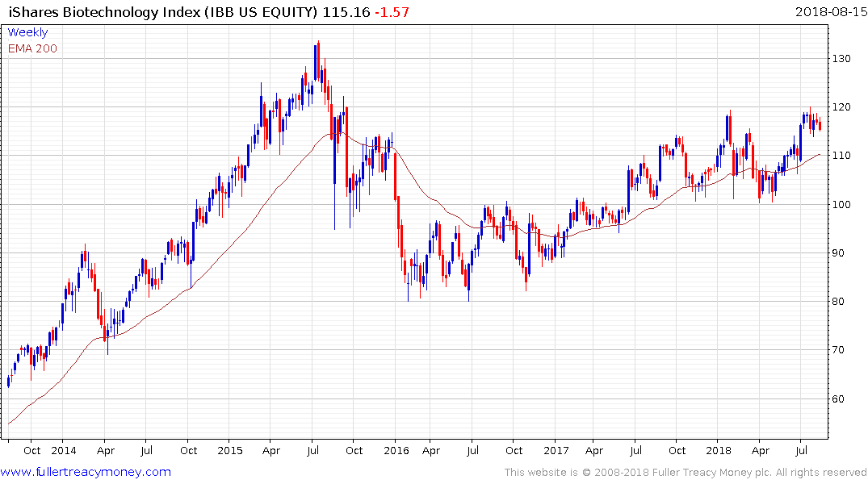Open the www.fullertreacymoney.com link
This screenshot has width=868, height=484.
point(86,472)
